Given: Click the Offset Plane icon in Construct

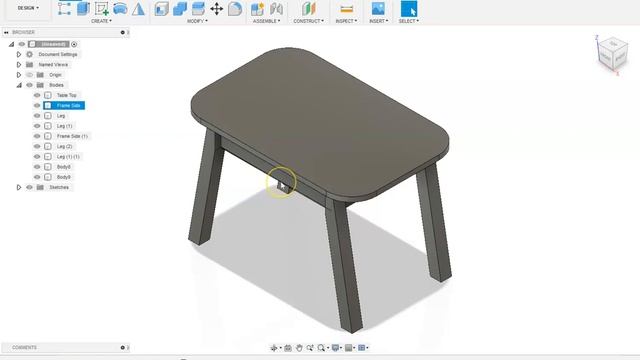Looking at the screenshot, I should click(x=309, y=9).
